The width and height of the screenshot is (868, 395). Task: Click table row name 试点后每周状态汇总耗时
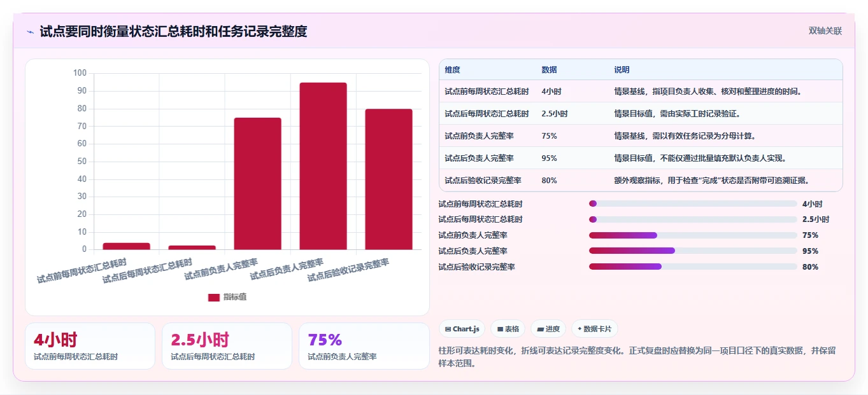click(x=487, y=114)
